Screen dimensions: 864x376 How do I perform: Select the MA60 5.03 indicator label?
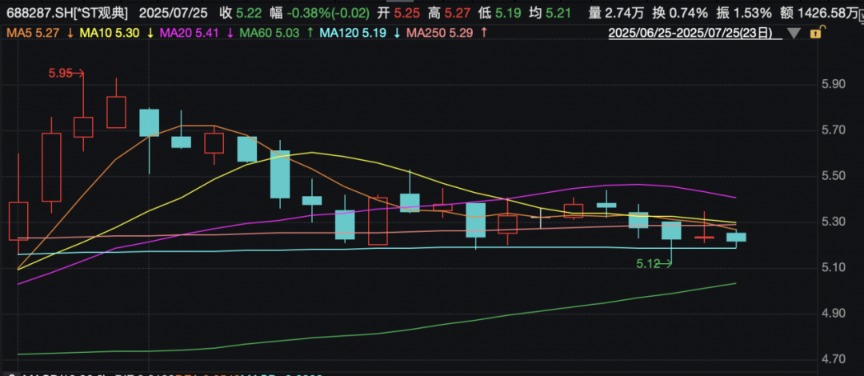269,33
